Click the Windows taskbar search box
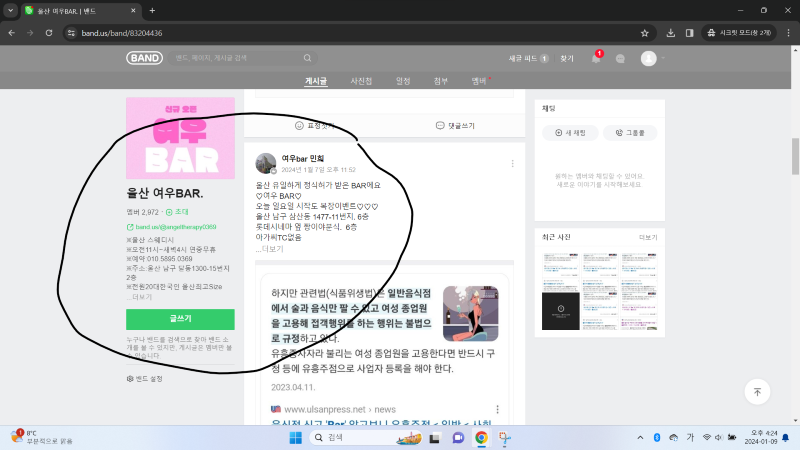Image resolution: width=800 pixels, height=450 pixels. coord(365,438)
